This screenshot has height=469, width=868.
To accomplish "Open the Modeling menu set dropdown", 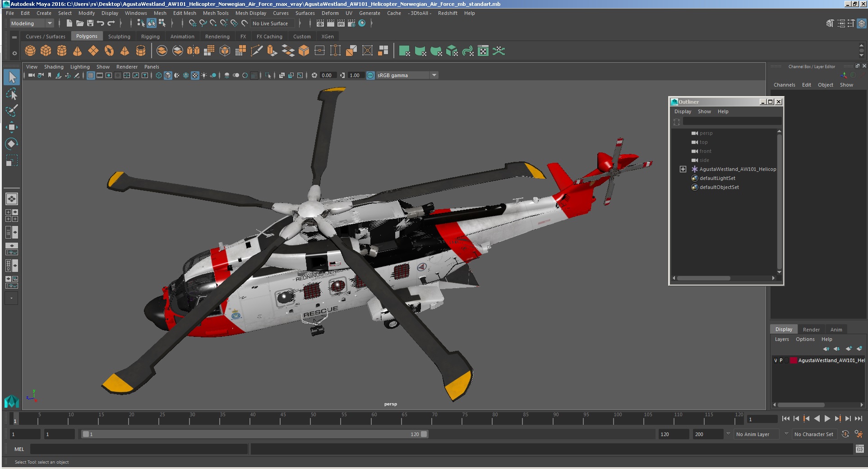I will 31,23.
